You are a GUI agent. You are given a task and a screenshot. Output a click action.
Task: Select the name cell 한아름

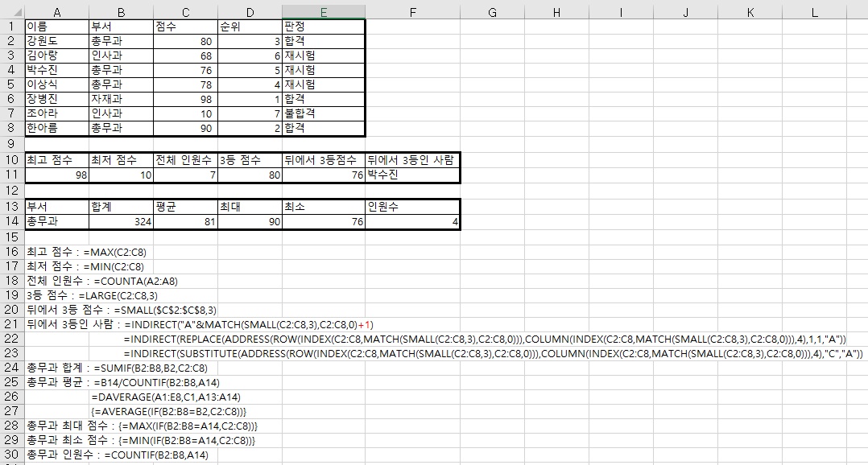point(56,128)
